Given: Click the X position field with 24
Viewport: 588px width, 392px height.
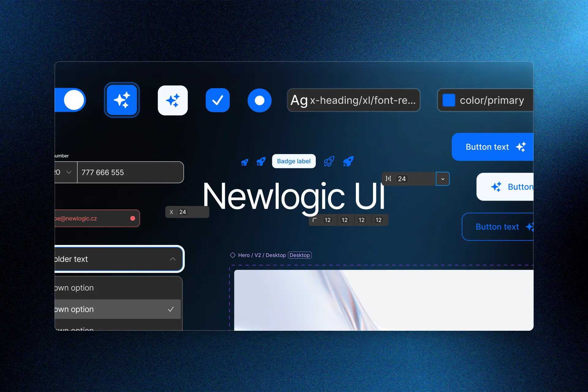Looking at the screenshot, I should 187,212.
